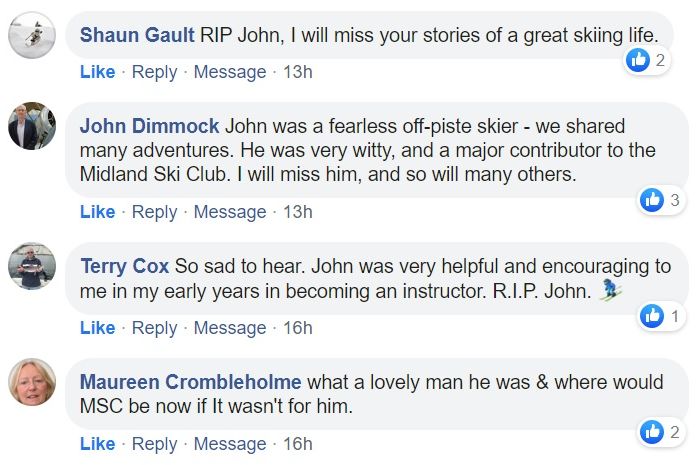Viewport: 696px width, 465px height.
Task: Like Shaun Gault's comment
Action: click(x=97, y=72)
